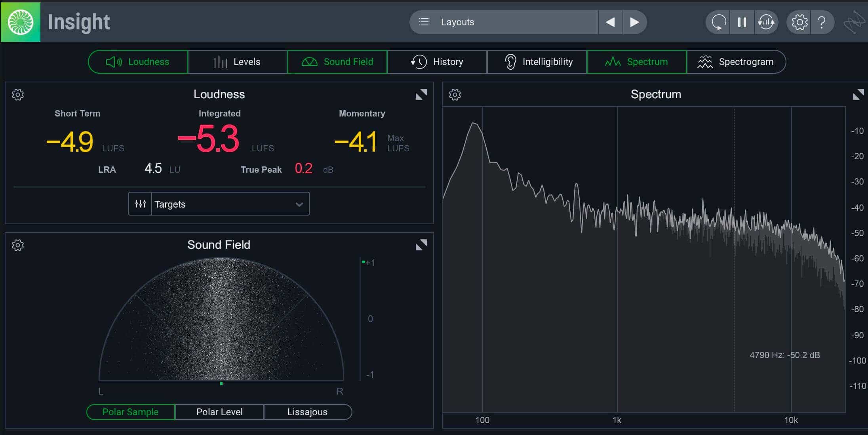Enable the Levels module
The image size is (868, 435).
[238, 62]
